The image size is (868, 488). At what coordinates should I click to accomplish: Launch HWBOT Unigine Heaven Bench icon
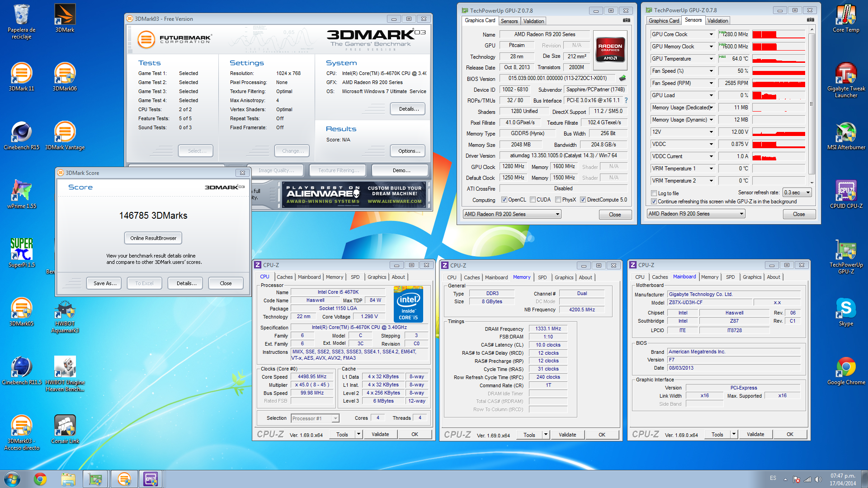[65, 374]
